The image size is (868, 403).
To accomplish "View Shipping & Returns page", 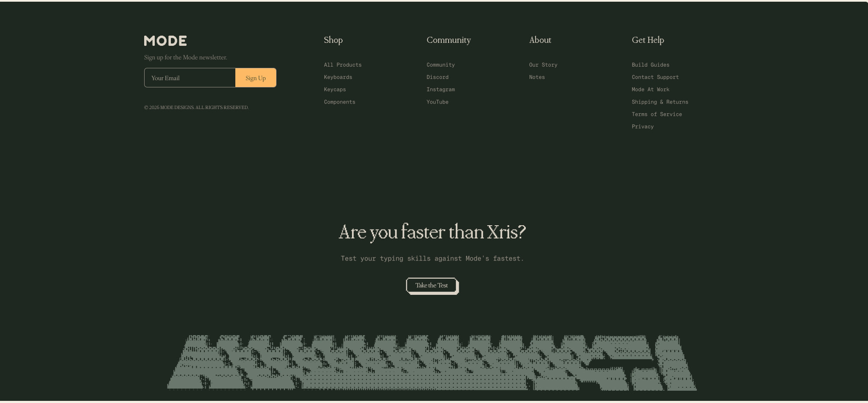I will (x=660, y=102).
